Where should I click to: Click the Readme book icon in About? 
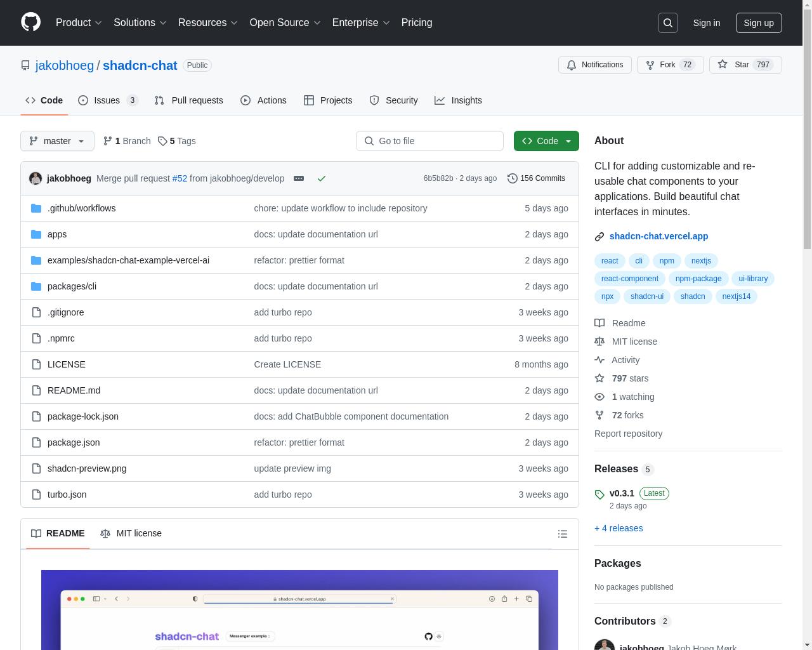(599, 323)
